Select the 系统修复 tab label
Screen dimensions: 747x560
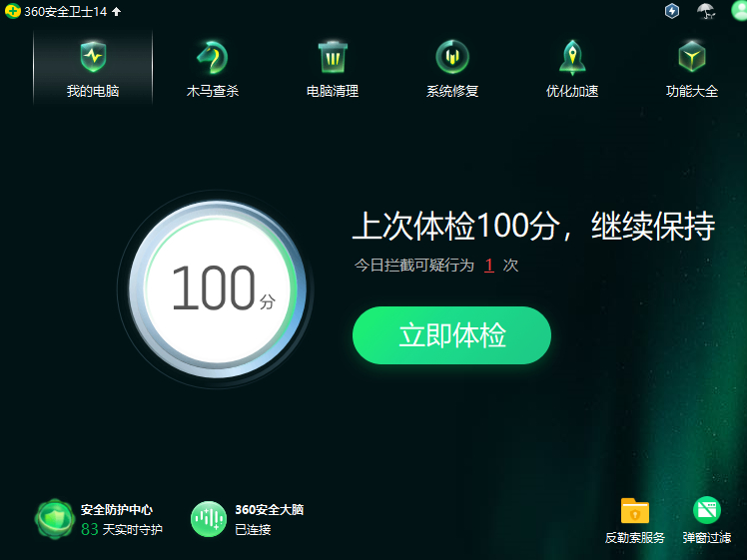452,91
